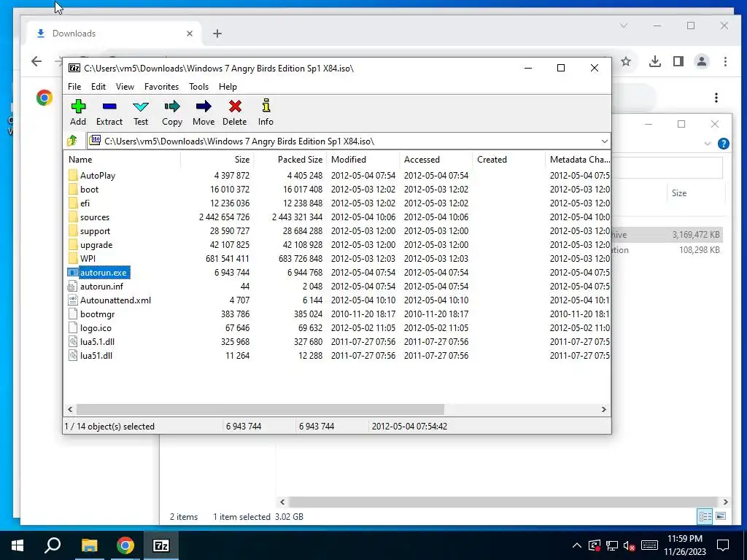Select the sources folder row
The image size is (747, 560).
[336, 217]
